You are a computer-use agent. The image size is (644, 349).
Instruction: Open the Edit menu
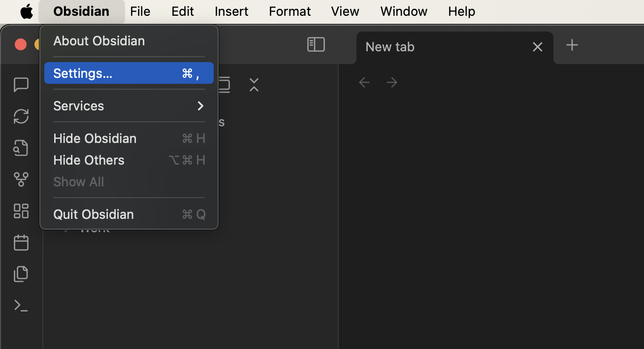pyautogui.click(x=183, y=11)
